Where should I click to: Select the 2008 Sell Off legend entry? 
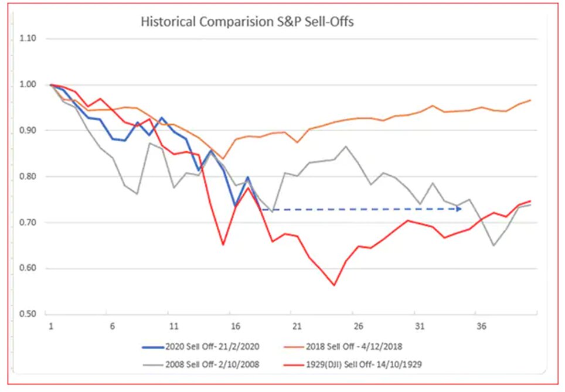(200, 364)
